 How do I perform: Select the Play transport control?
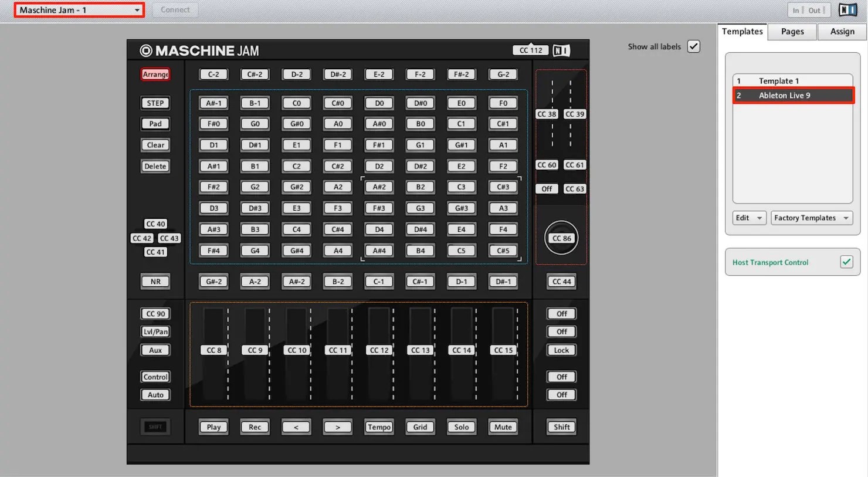click(213, 427)
